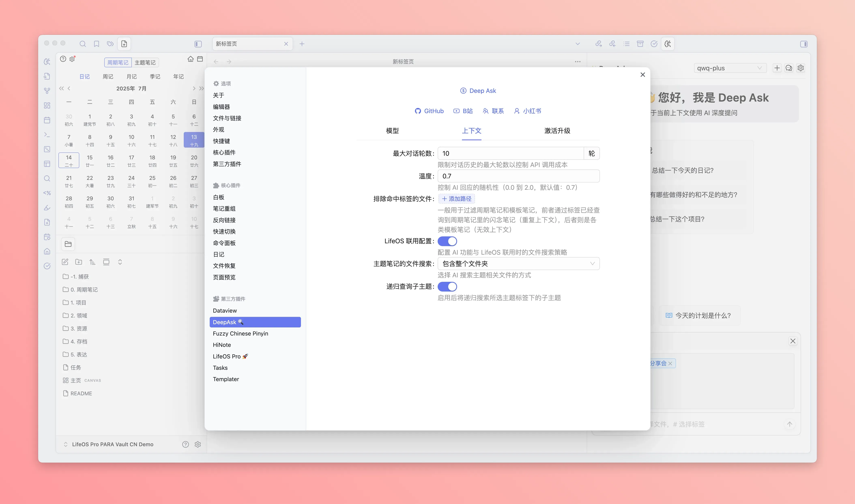Change sort order icon in file explorer
The image size is (855, 504).
click(x=92, y=262)
